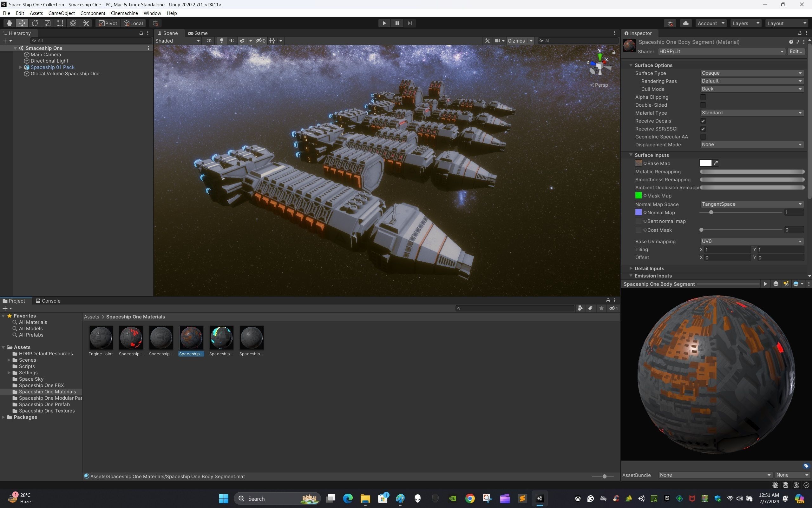Pick base map color with eyedropper
This screenshot has width=812, height=508.
[716, 163]
